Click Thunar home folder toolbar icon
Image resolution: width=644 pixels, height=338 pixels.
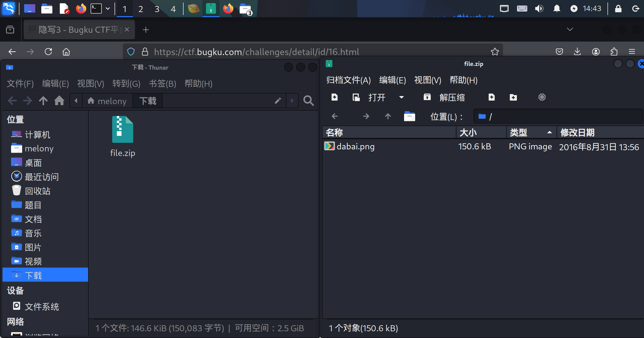point(59,101)
